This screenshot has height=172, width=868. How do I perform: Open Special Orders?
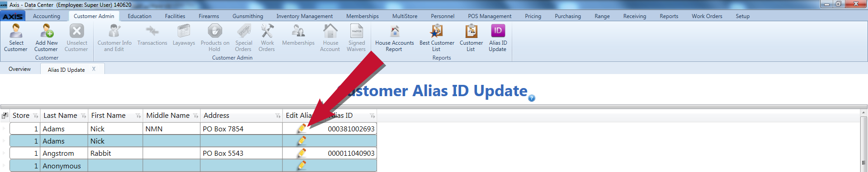[244, 37]
